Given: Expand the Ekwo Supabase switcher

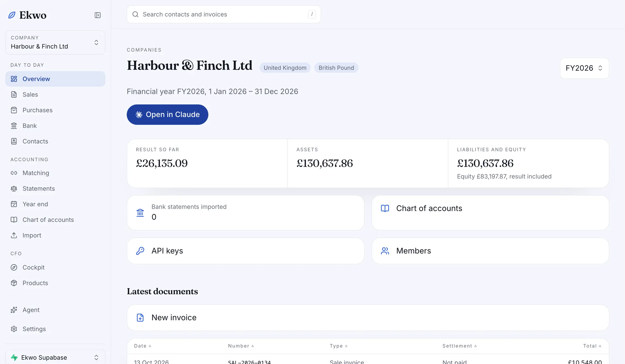Looking at the screenshot, I should 55,357.
